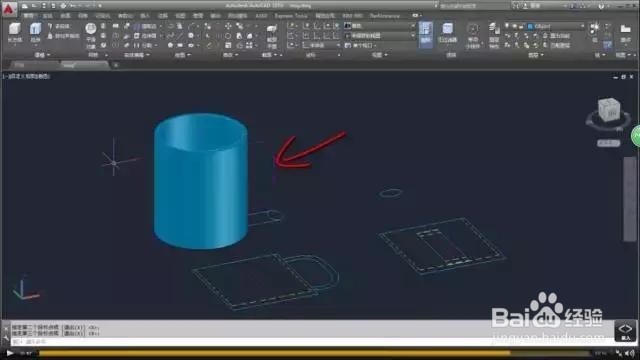
Task: Click Match Layer (匹配图层) button
Action: [x=557, y=45]
